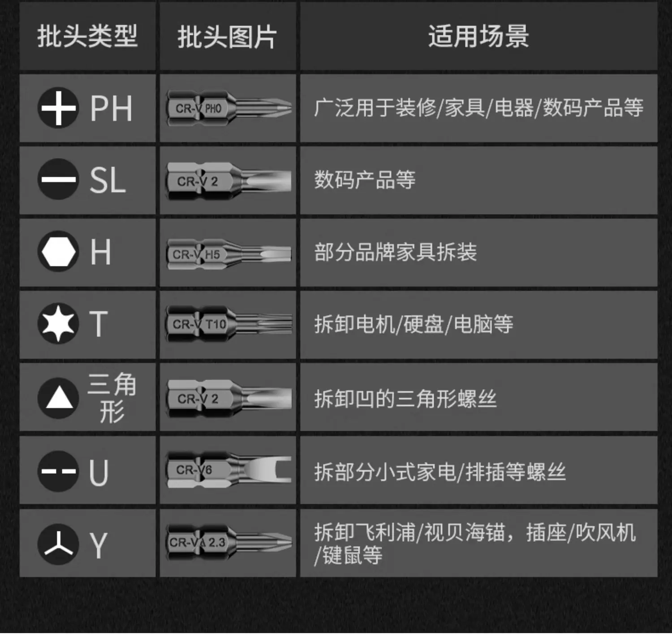Screen dimensions: 672x634
Task: Open the CR-V PH0 bit image
Action: (x=228, y=108)
